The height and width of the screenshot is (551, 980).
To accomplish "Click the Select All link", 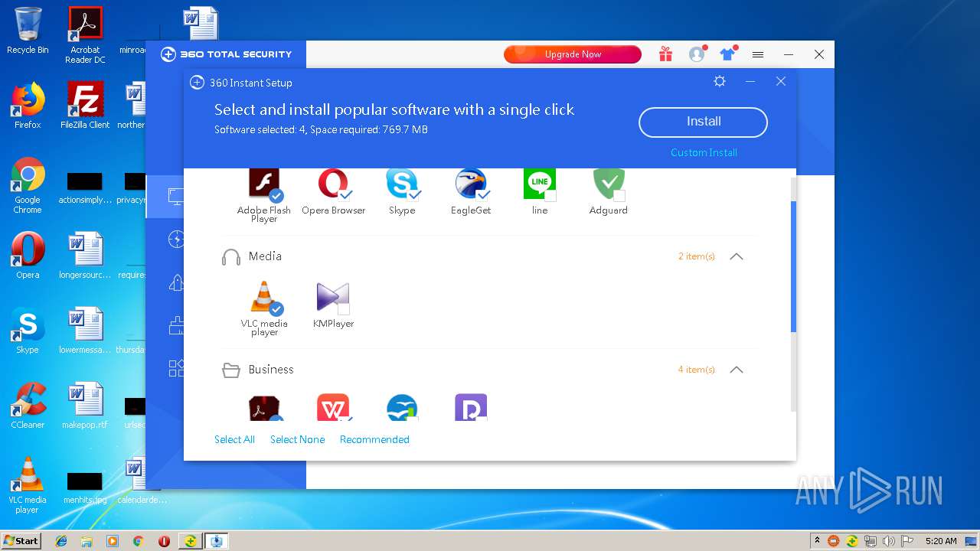I will tap(234, 439).
